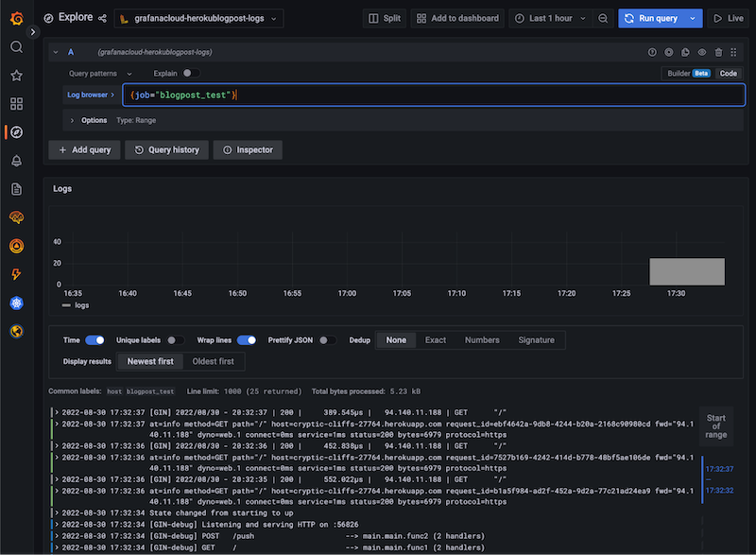This screenshot has width=756, height=555.
Task: Select Exact dedup option
Action: (436, 340)
